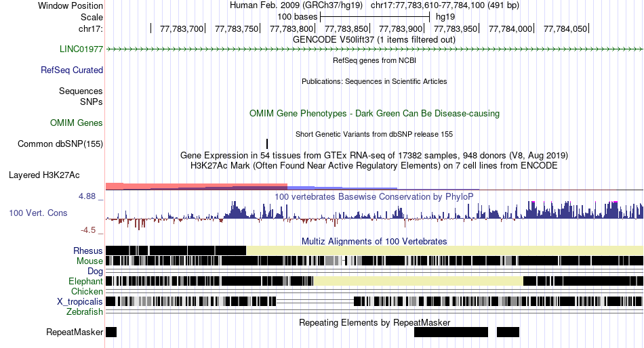644x348 pixels.
Task: Click the rightmost RepeatMasker block
Action: (508, 332)
